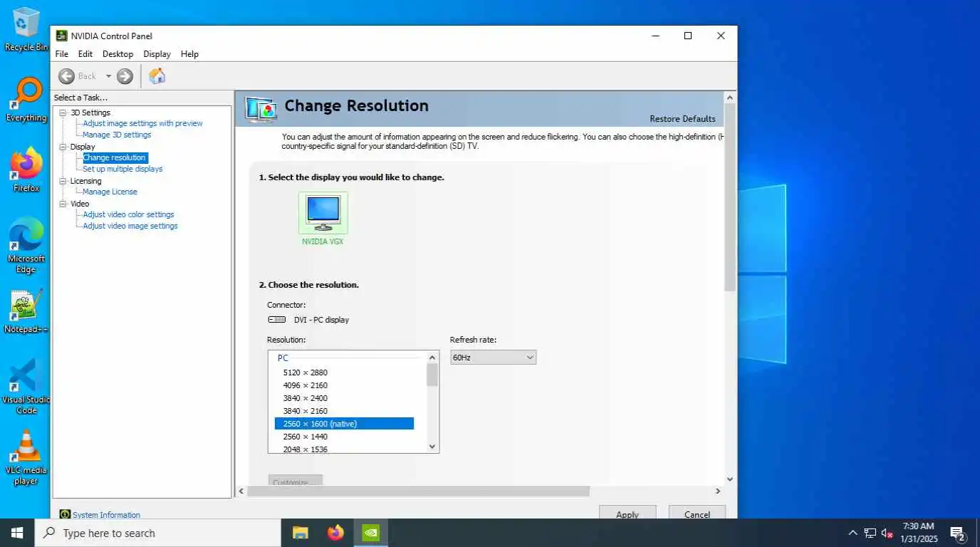The height and width of the screenshot is (547, 980).
Task: Click the Back arrow toolbar icon
Action: pos(66,76)
